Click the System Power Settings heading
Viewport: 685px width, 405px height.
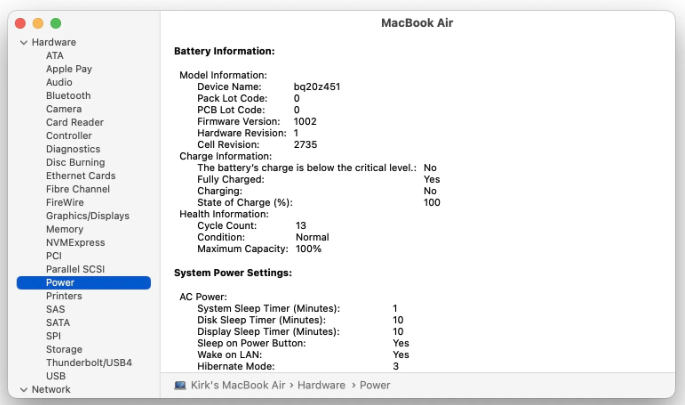233,273
